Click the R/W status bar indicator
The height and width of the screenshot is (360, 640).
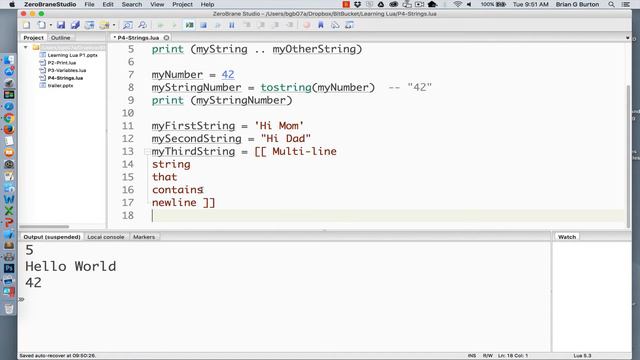(x=487, y=356)
